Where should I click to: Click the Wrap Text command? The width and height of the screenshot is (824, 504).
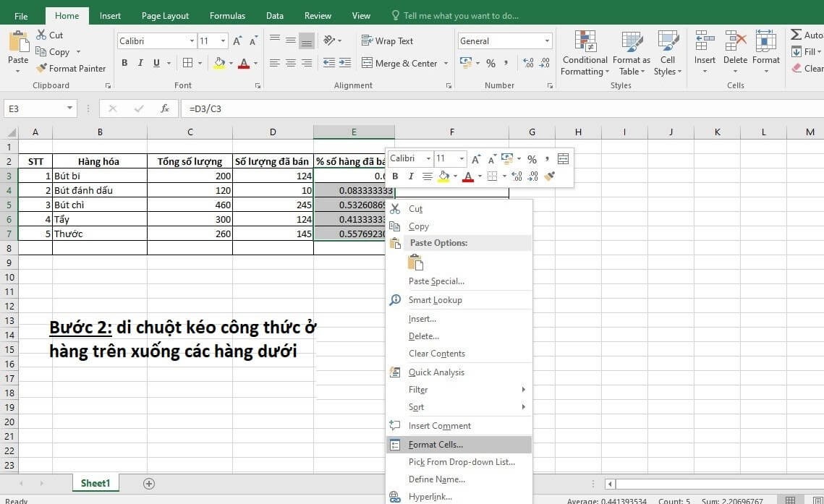pyautogui.click(x=388, y=40)
